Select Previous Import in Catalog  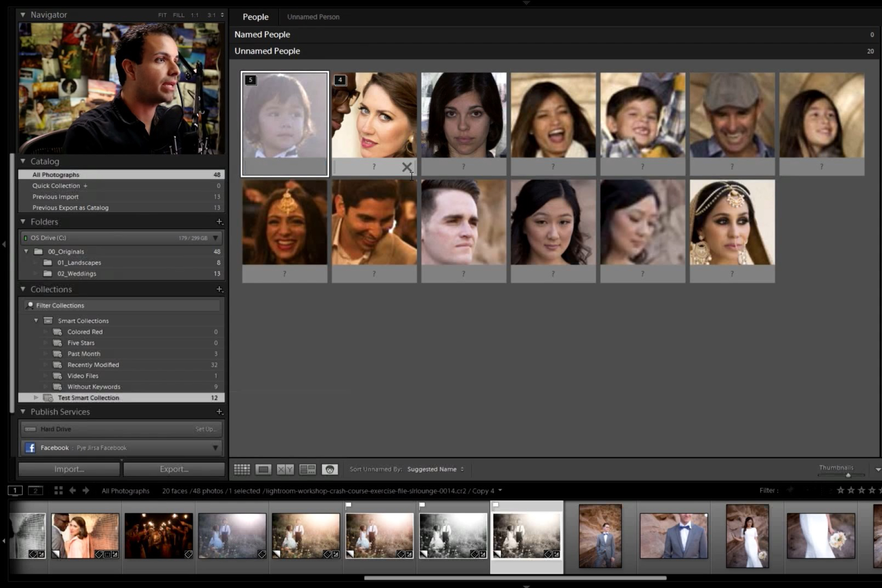pyautogui.click(x=121, y=197)
